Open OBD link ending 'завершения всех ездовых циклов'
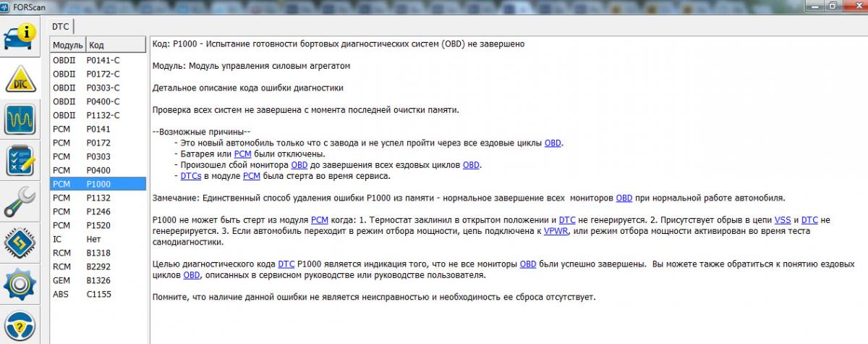The image size is (868, 344). pos(472,164)
